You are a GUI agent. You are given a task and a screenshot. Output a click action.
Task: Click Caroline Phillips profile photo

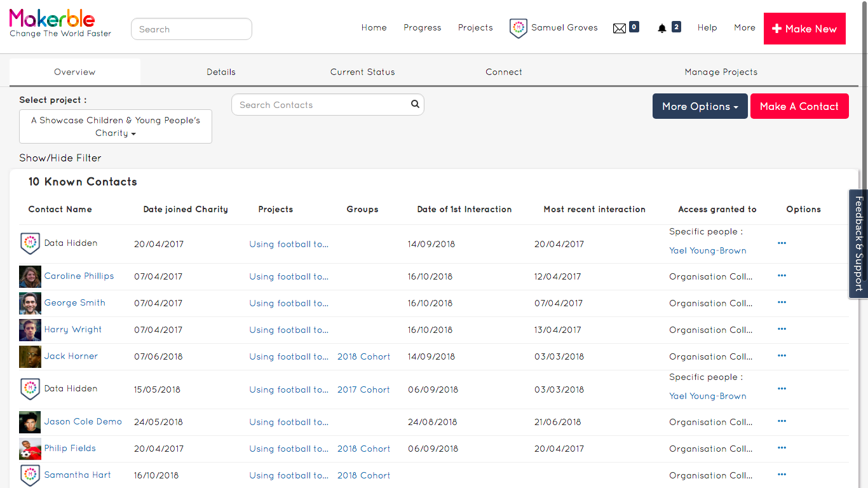pyautogui.click(x=30, y=276)
